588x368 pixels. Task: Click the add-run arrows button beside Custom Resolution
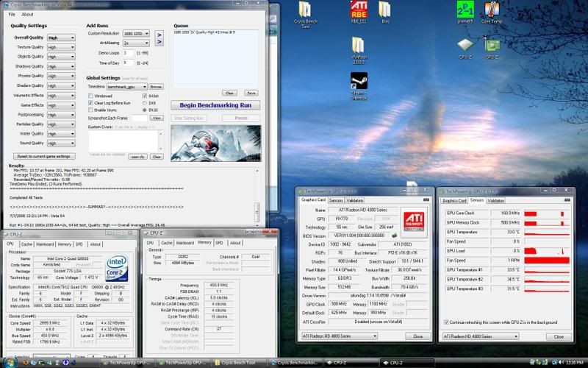pos(159,38)
